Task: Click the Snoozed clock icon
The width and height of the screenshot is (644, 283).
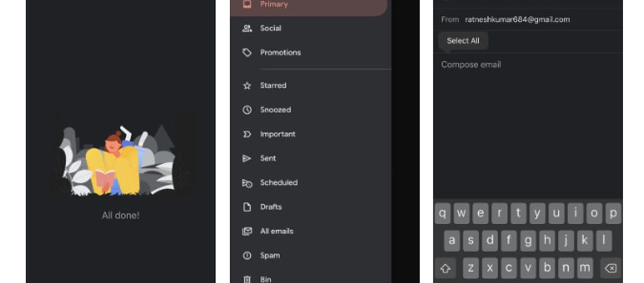Action: (x=247, y=110)
